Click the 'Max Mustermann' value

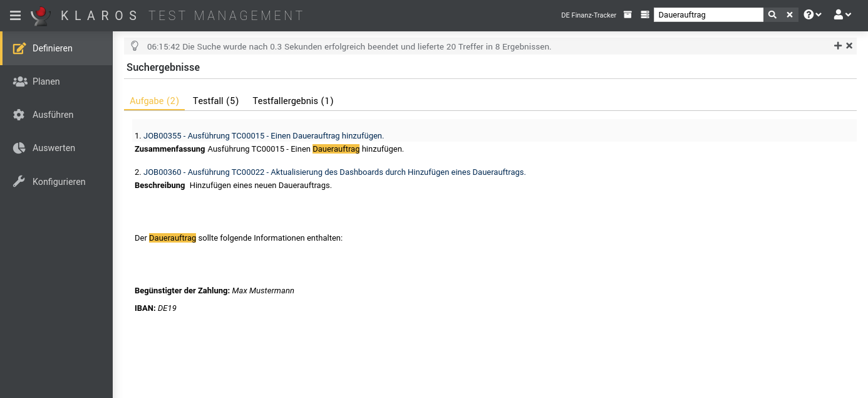263,291
